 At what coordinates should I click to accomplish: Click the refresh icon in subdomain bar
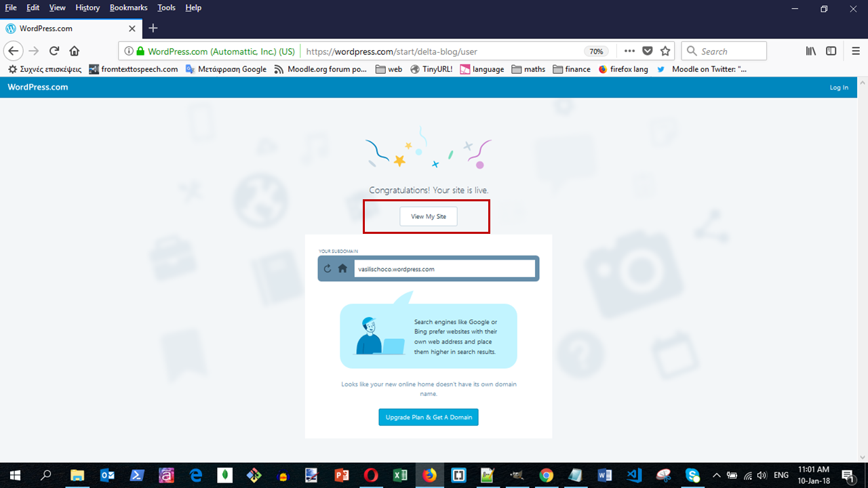pyautogui.click(x=328, y=268)
